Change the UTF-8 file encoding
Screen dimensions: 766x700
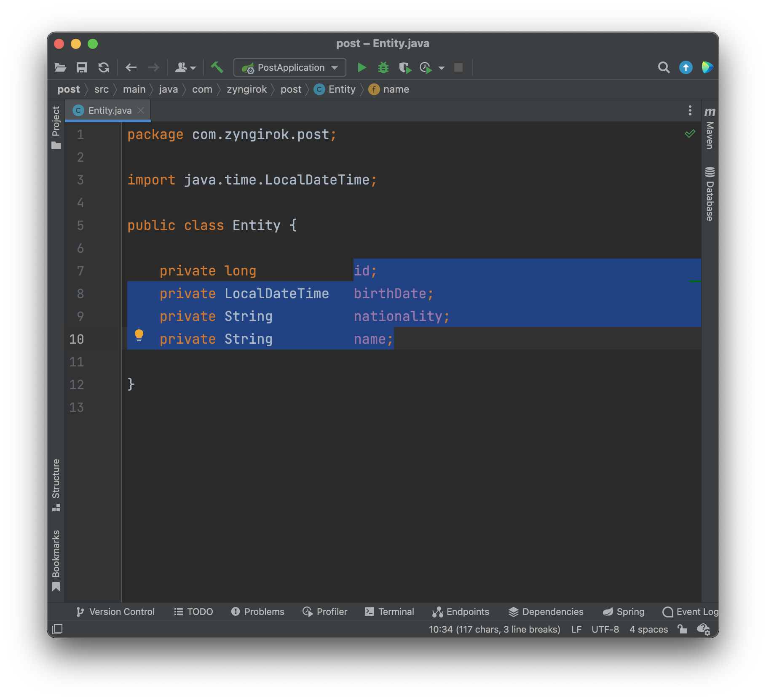[605, 629]
